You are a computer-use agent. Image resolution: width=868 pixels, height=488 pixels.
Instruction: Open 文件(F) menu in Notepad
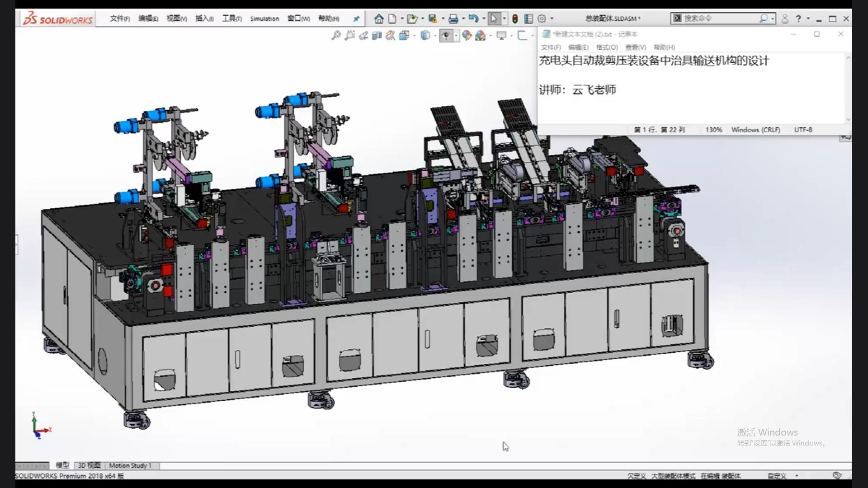(x=551, y=47)
